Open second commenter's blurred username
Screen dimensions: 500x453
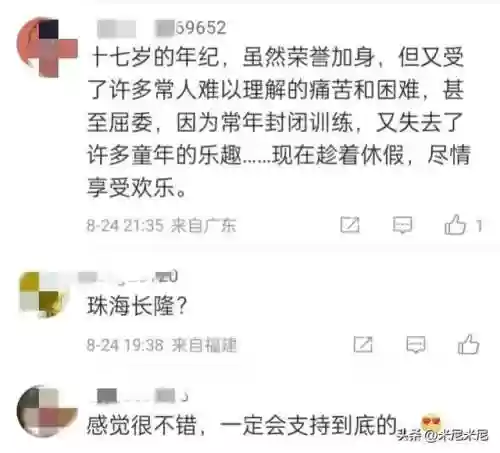click(x=128, y=277)
